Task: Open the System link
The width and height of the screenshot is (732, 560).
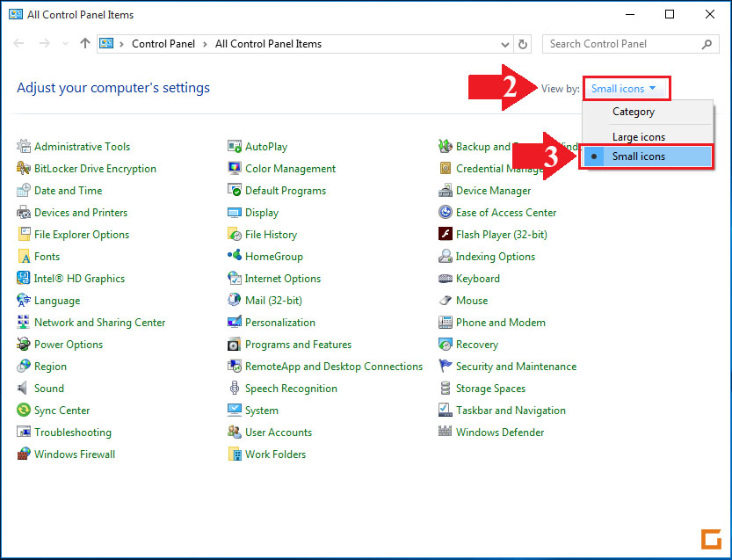Action: (262, 410)
